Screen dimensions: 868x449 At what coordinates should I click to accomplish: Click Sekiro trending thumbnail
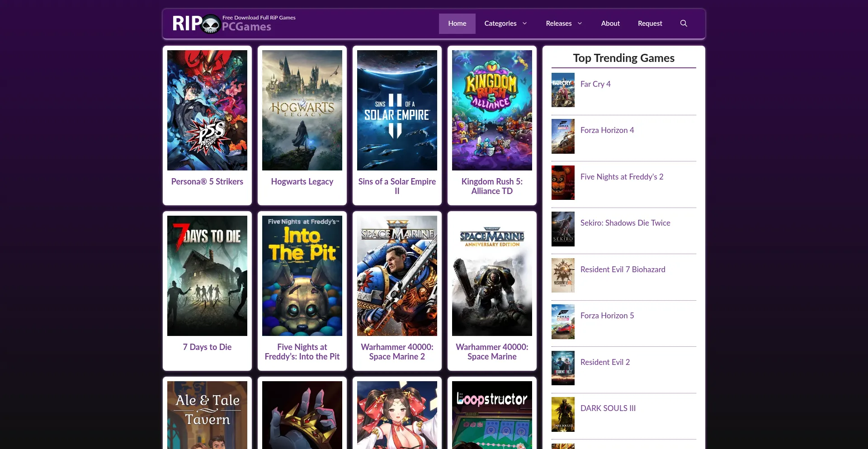click(563, 229)
